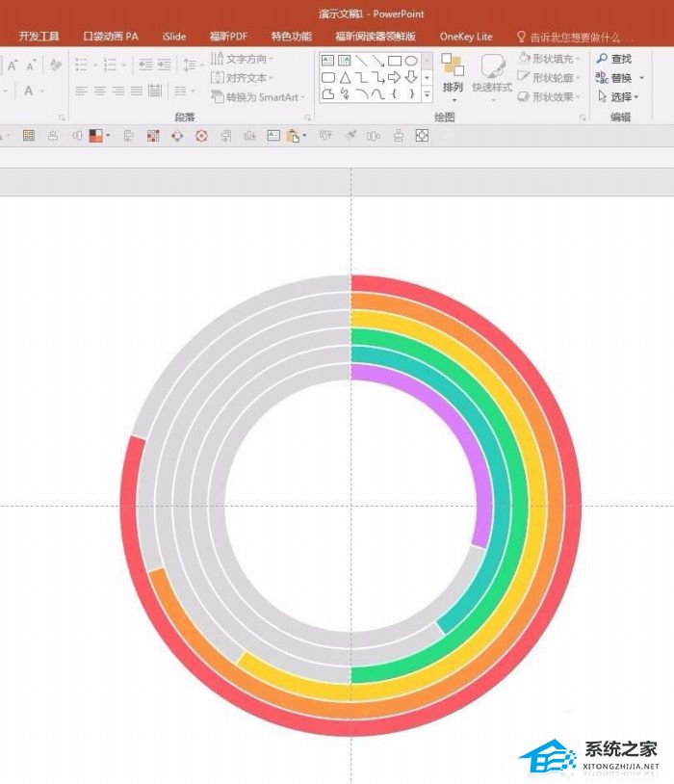Open the 形状填充 shape fill dropdown
Screen dimensions: 674x784
coord(549,59)
